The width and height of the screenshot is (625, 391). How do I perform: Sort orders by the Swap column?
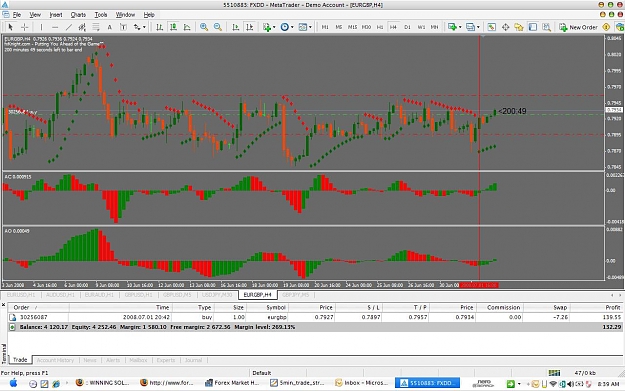pyautogui.click(x=546, y=307)
